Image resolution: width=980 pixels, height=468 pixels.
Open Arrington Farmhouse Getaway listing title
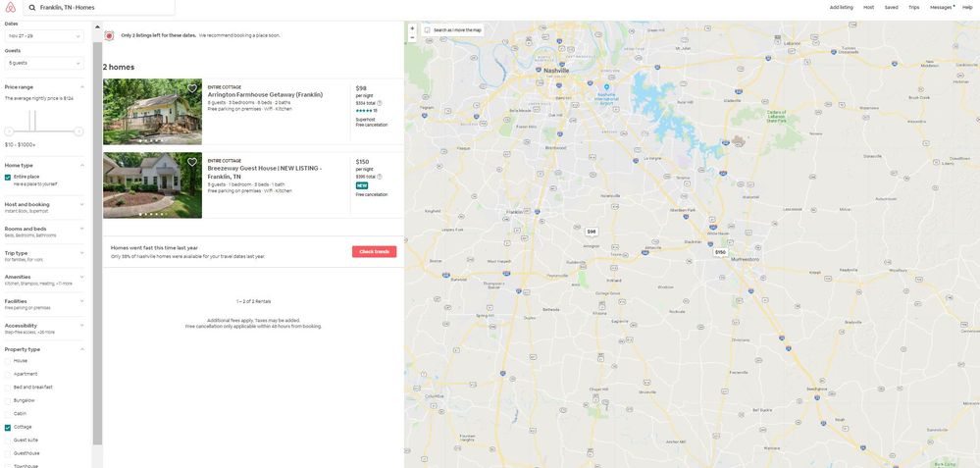265,94
